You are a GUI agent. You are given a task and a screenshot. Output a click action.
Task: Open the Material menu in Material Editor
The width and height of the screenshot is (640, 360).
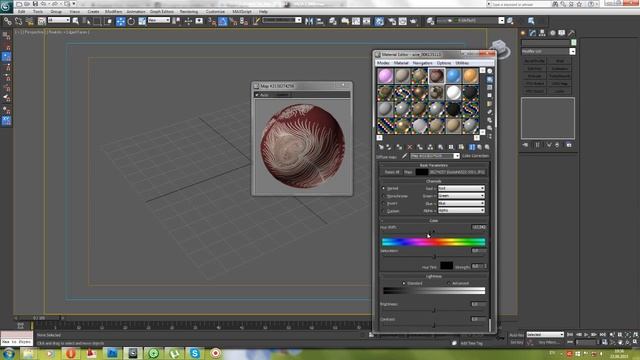click(x=401, y=63)
